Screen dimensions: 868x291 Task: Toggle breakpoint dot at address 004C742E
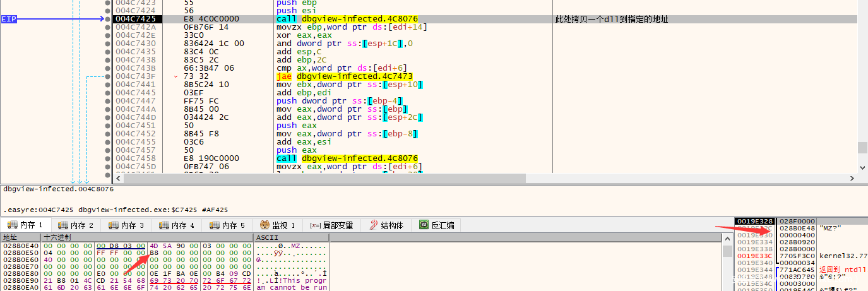click(x=107, y=36)
